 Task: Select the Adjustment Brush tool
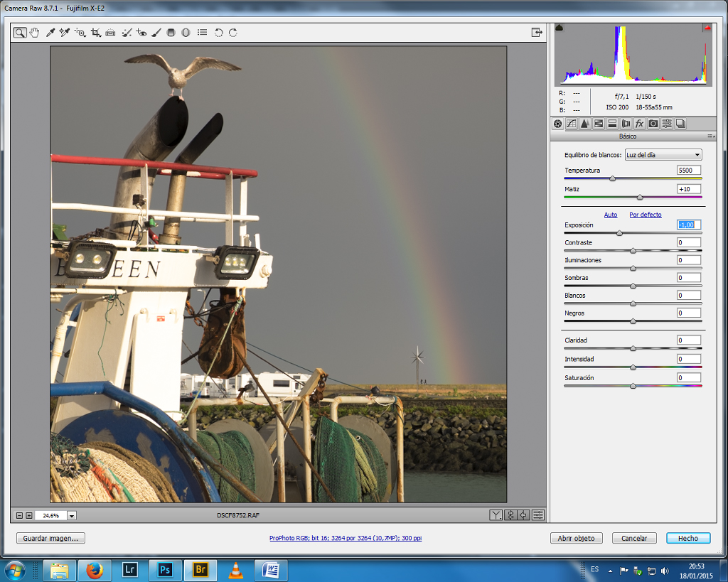tap(156, 33)
